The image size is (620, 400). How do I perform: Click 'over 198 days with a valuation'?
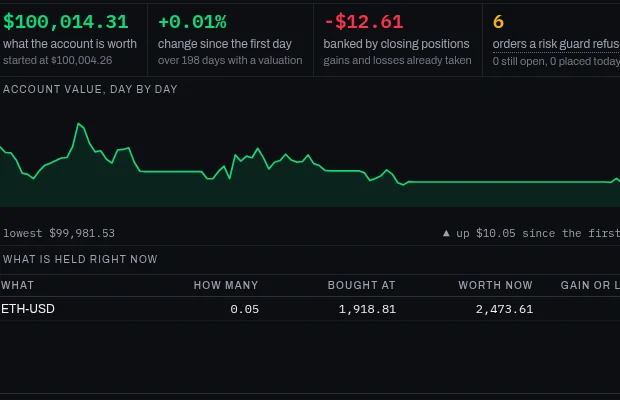(x=230, y=60)
